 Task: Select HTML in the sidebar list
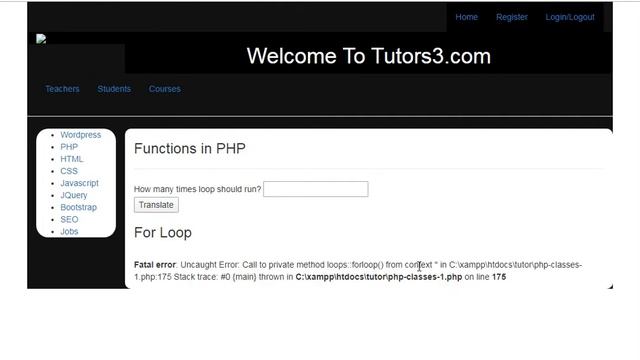point(71,159)
